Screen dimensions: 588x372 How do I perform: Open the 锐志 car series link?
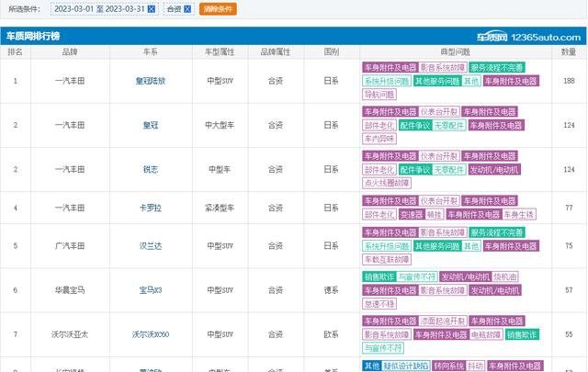[x=151, y=169]
